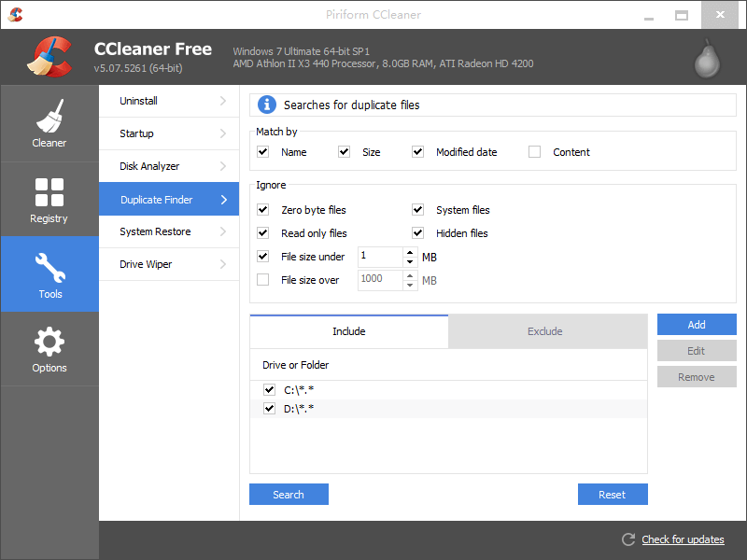This screenshot has width=747, height=560.
Task: Click the update refresh icon
Action: tap(628, 539)
